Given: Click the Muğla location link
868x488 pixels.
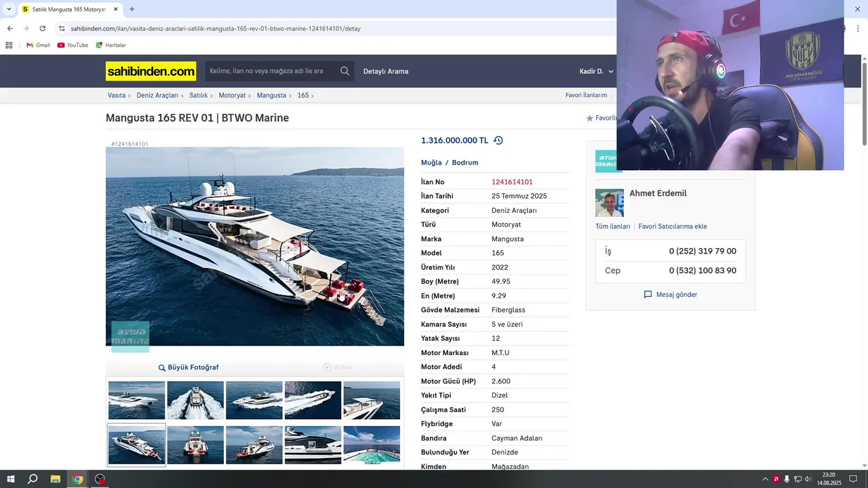Looking at the screenshot, I should click(431, 163).
